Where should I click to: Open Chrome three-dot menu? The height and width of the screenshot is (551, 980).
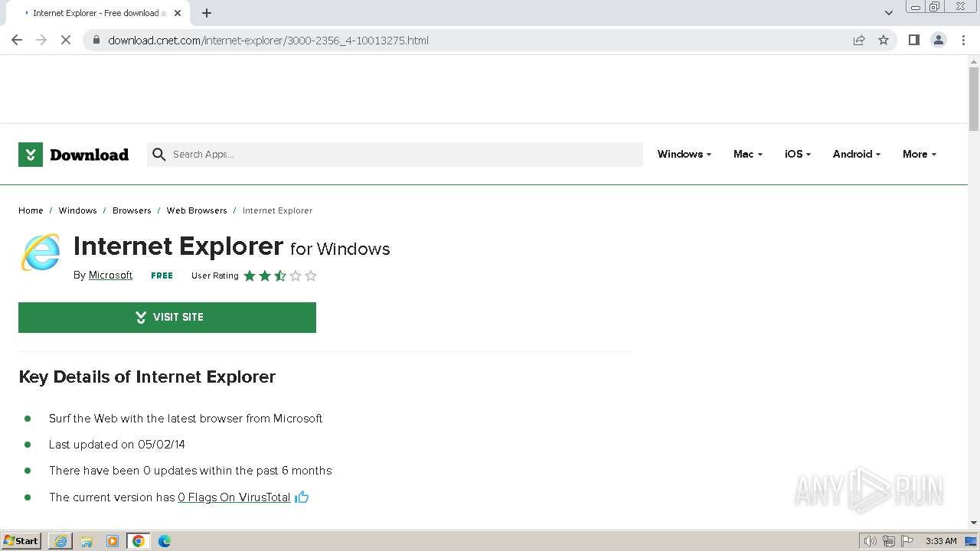tap(963, 40)
